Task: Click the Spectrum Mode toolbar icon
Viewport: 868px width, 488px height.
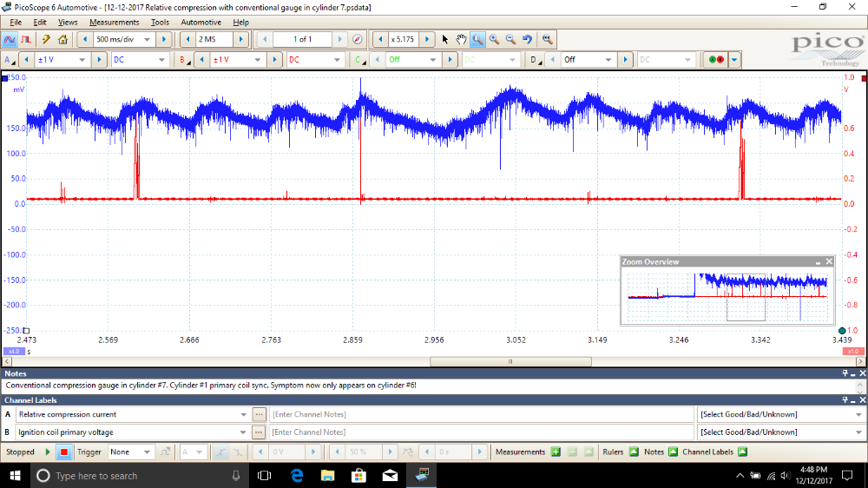Action: [x=26, y=39]
